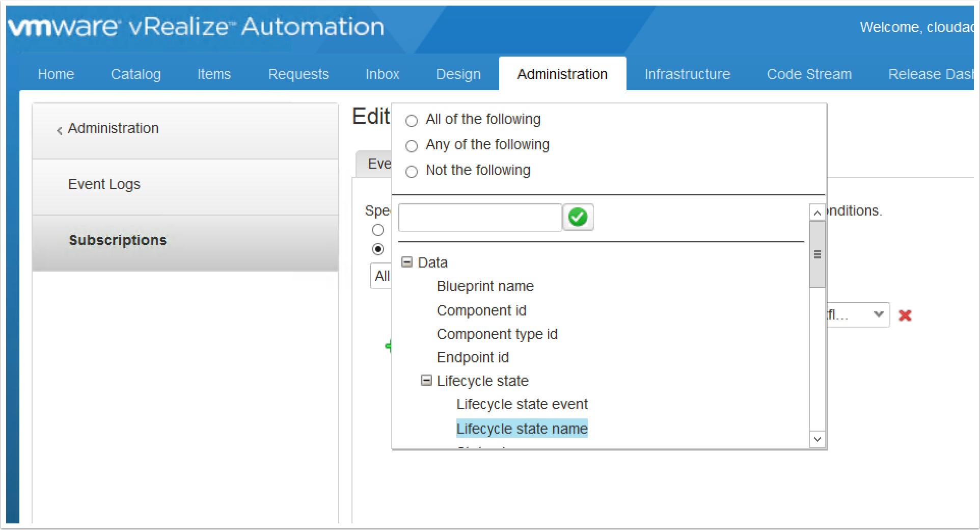
Task: Open the dropdown arrow beside red X
Action: click(879, 314)
